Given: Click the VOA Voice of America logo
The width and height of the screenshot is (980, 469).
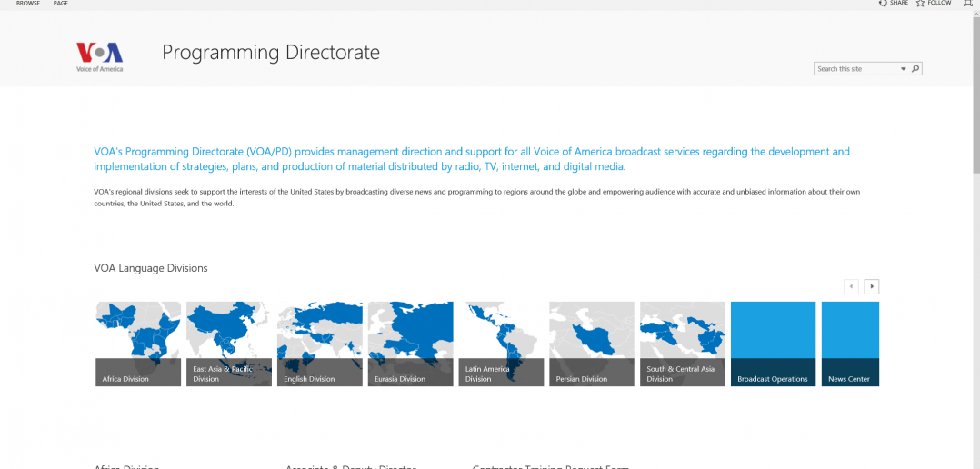Looking at the screenshot, I should click(99, 57).
